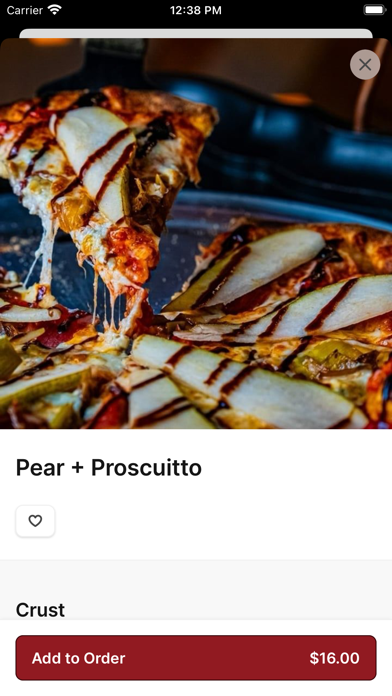Tap the pizza hero photo
Screen dimensions: 392x696
point(196,233)
